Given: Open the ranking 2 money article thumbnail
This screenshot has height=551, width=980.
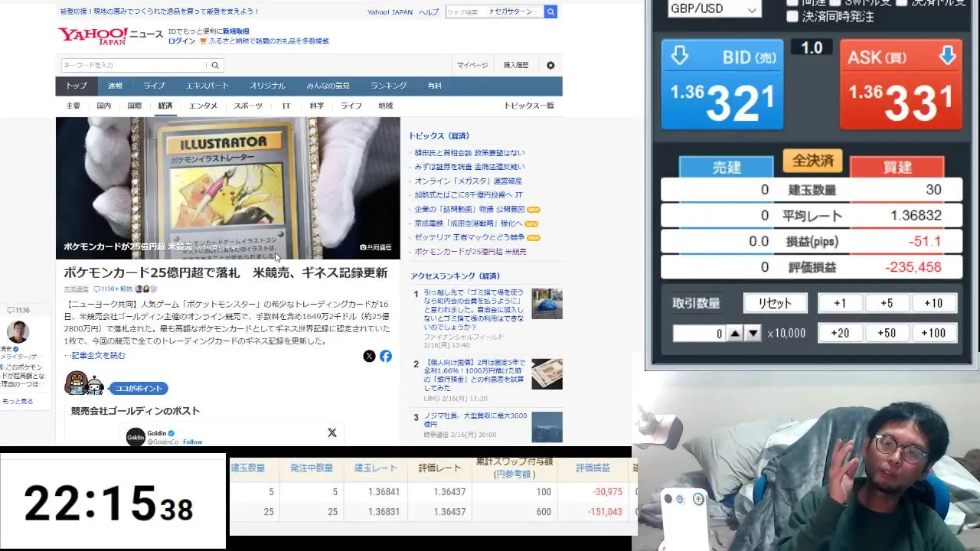Looking at the screenshot, I should click(547, 374).
